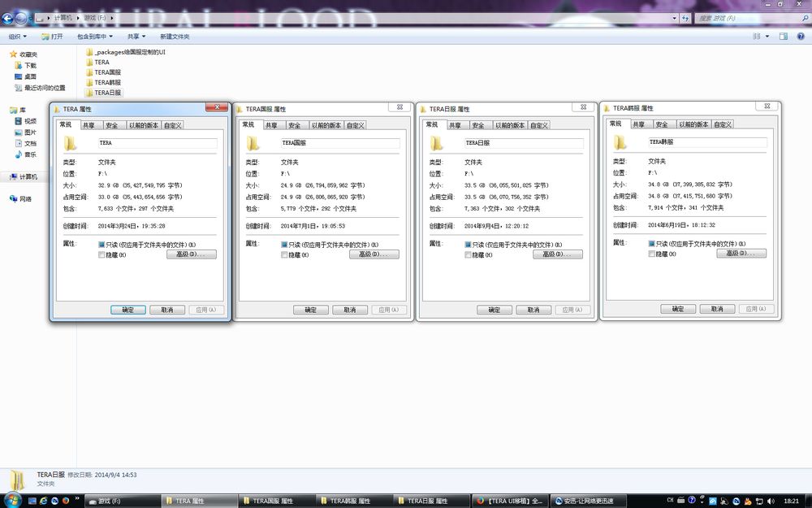Click folder name field in TERA韩服 属性 dialog
Screen dimensions: 812x508
[x=707, y=142]
